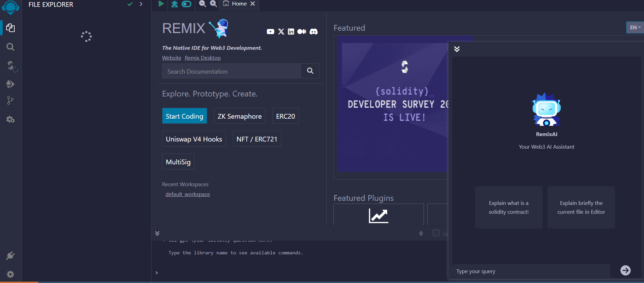The height and width of the screenshot is (283, 644).
Task: Open the Search in files icon
Action: [x=11, y=47]
